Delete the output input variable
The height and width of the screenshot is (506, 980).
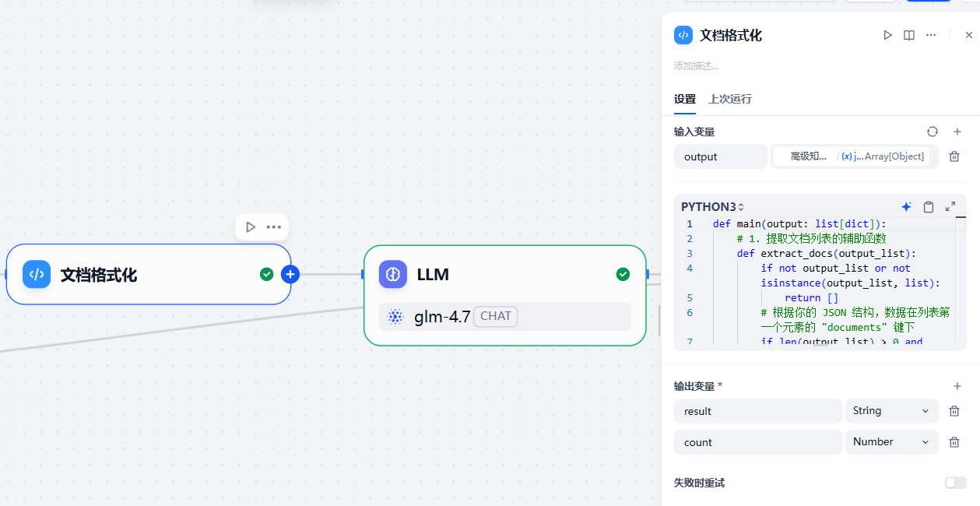click(954, 156)
